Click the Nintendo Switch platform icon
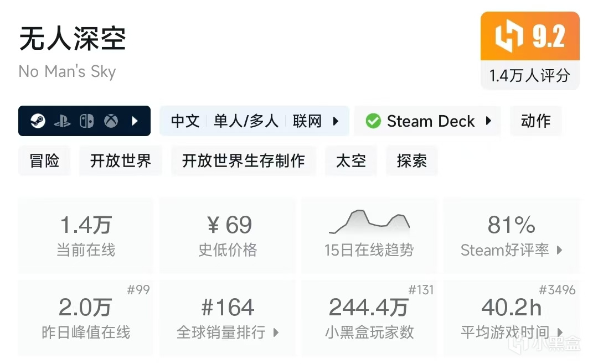598x364 pixels. point(86,121)
